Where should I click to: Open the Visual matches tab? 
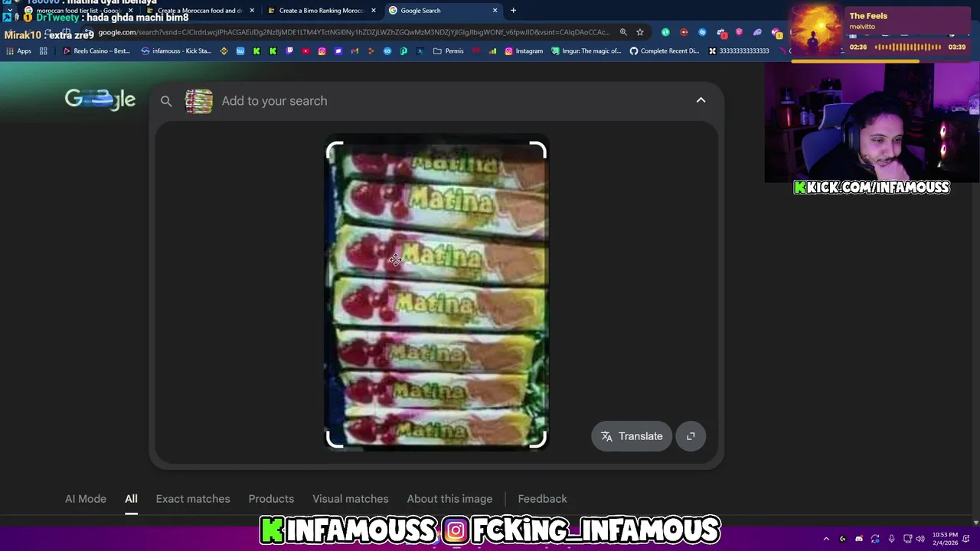click(x=351, y=499)
